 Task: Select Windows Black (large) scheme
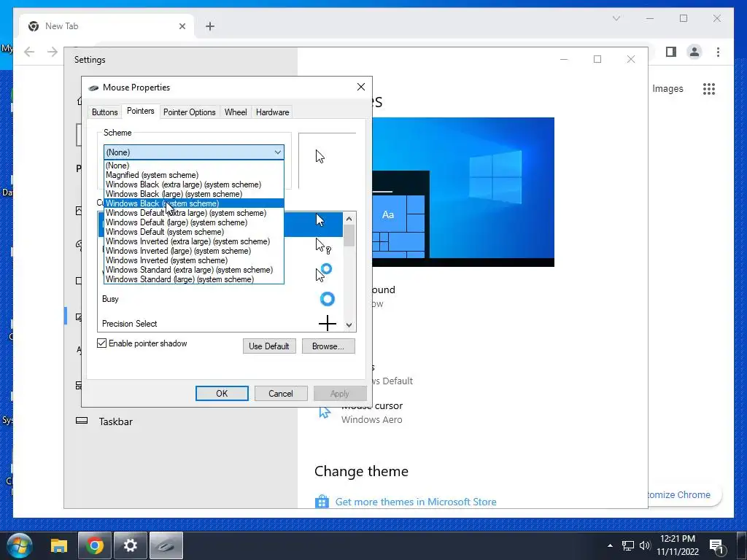194,194
